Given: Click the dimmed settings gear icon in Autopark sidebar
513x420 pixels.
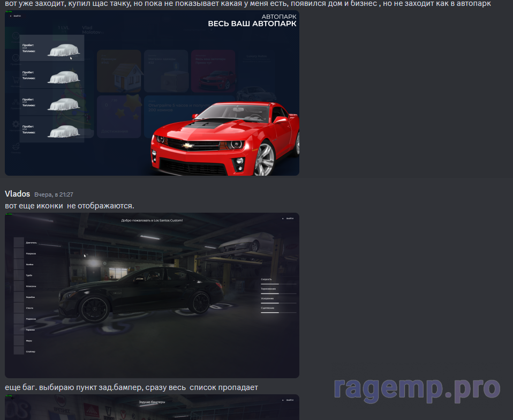Looking at the screenshot, I should click(x=16, y=124).
